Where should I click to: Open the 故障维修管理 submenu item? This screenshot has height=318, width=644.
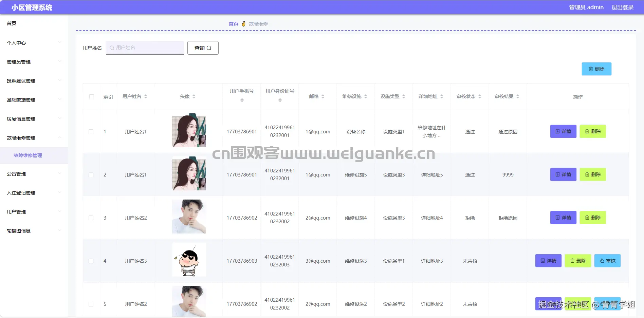click(34, 155)
